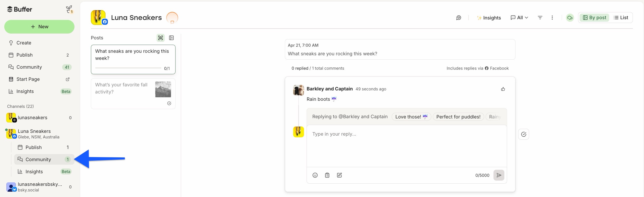Select the post 'What's your favorite fall activity?'

click(133, 94)
